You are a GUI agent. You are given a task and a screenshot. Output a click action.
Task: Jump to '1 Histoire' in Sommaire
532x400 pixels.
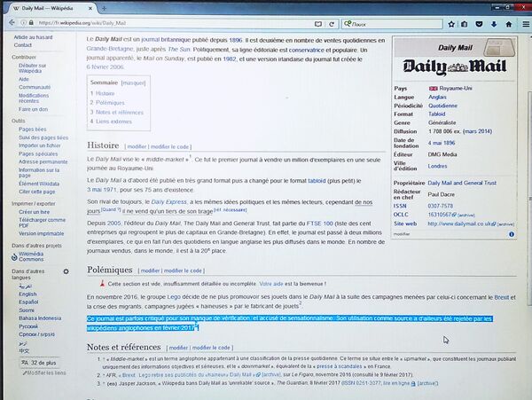(103, 93)
